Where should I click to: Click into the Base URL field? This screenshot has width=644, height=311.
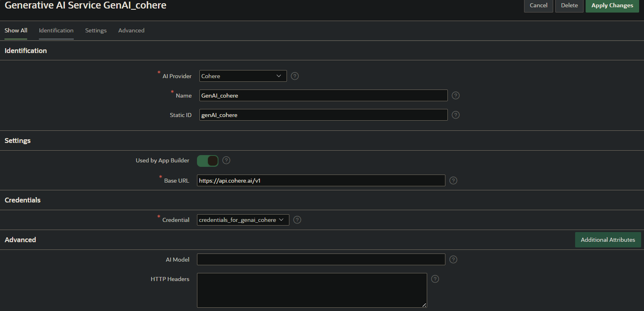tap(321, 181)
